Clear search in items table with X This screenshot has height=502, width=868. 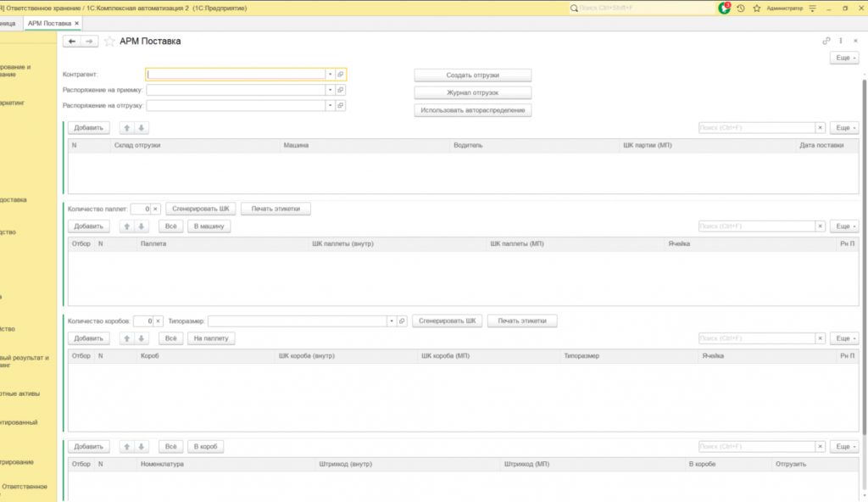click(821, 447)
